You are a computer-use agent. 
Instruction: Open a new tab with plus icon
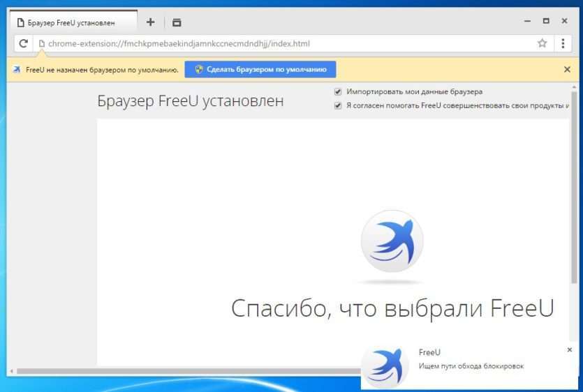pos(150,22)
